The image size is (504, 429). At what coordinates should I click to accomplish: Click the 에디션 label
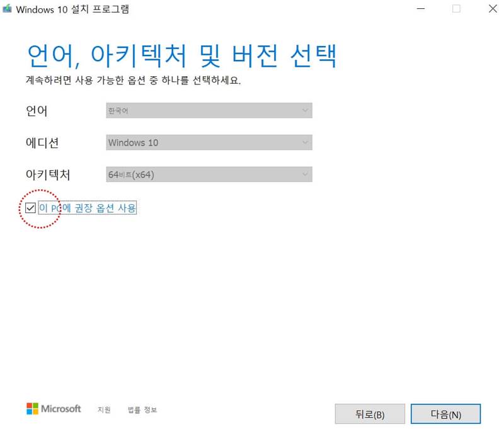coord(42,142)
